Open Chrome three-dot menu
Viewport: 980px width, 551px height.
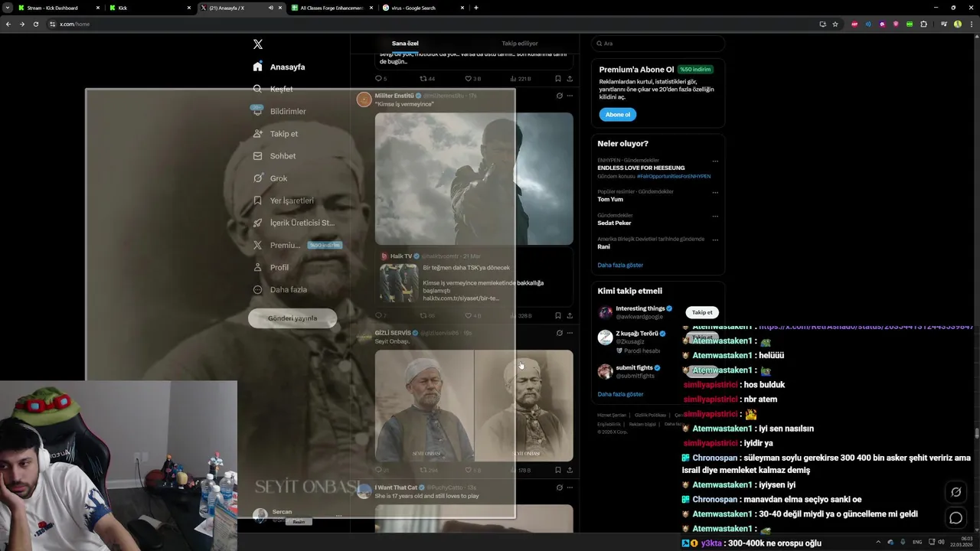point(971,24)
